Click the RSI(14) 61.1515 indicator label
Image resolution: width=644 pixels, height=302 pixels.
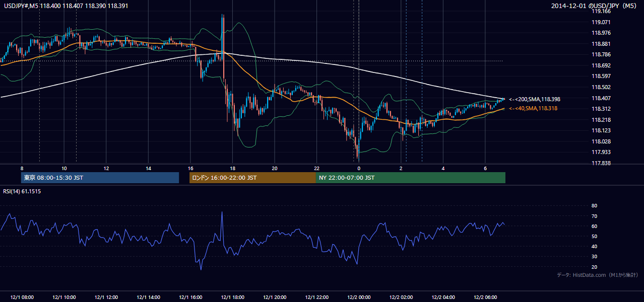(22, 191)
